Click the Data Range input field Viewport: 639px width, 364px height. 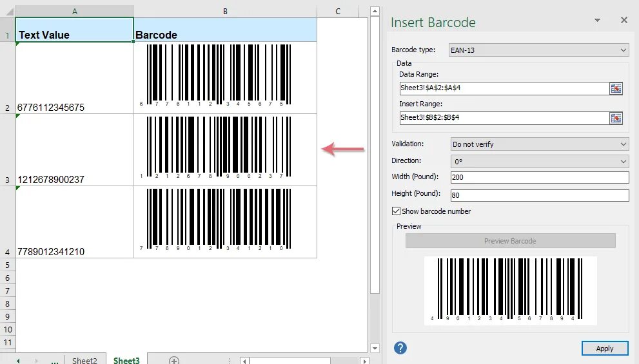(x=504, y=88)
